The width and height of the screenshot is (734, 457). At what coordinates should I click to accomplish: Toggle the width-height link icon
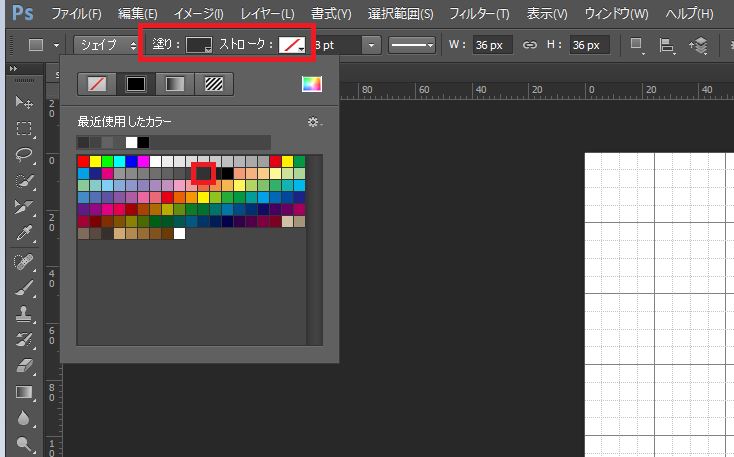coord(530,45)
